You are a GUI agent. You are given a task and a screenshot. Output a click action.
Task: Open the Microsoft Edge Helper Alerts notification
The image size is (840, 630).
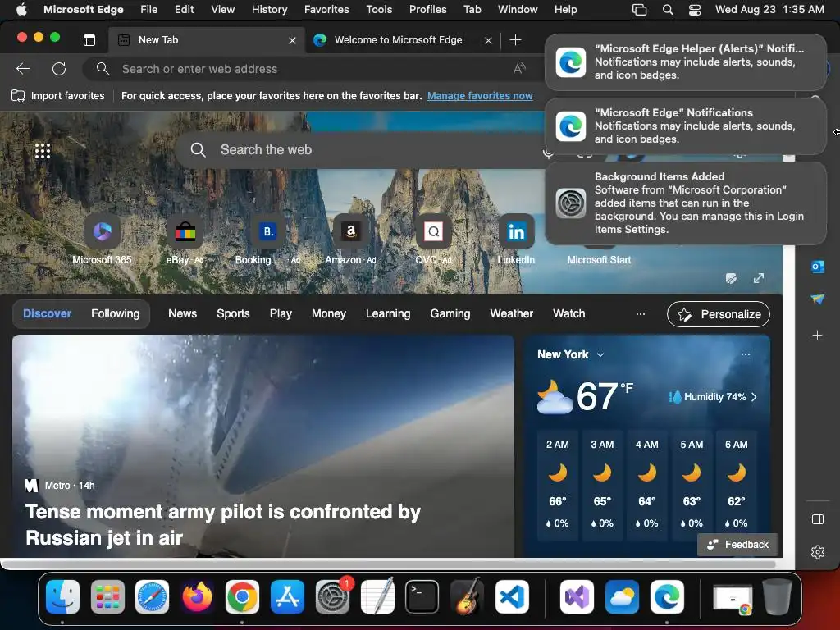click(x=686, y=62)
